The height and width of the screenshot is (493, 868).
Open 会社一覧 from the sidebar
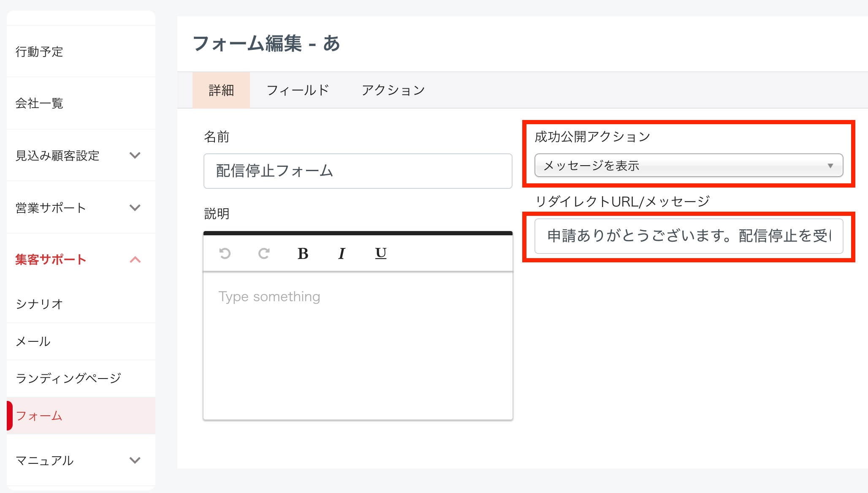(x=39, y=104)
